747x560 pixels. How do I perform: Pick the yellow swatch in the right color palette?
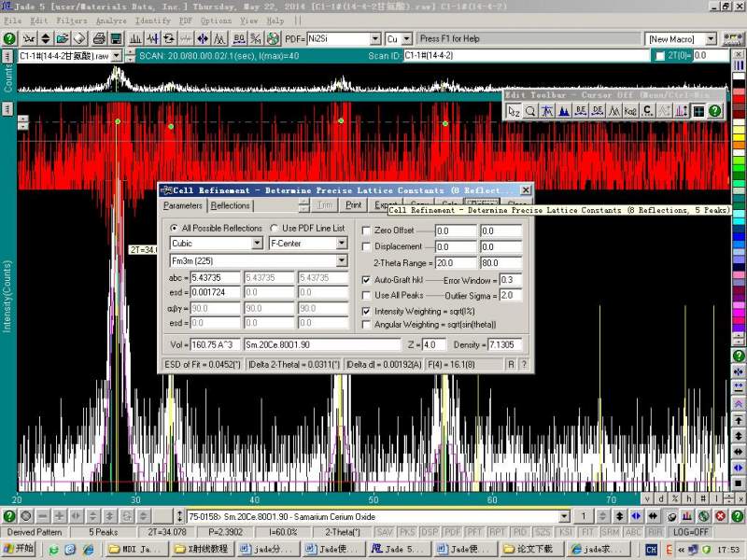coord(739,137)
